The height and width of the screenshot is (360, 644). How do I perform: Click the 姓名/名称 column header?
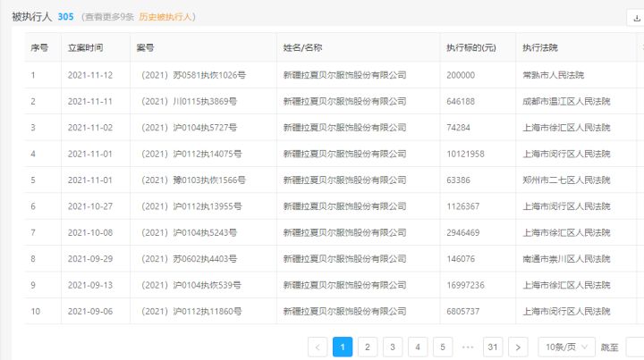[x=302, y=48]
